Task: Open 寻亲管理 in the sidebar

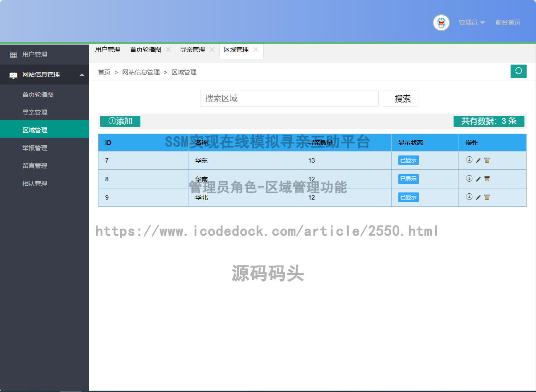Action: point(45,112)
